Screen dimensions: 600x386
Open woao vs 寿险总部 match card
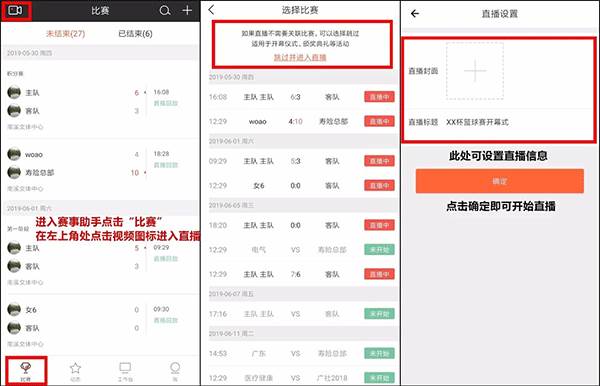pyautogui.click(x=99, y=169)
